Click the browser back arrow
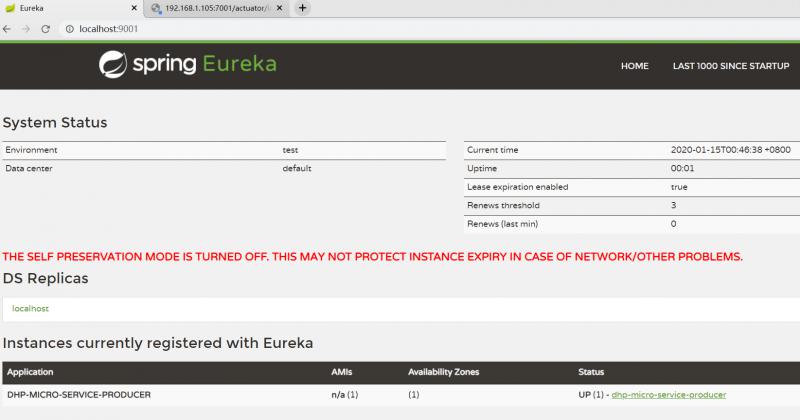This screenshot has width=800, height=420. tap(7, 29)
